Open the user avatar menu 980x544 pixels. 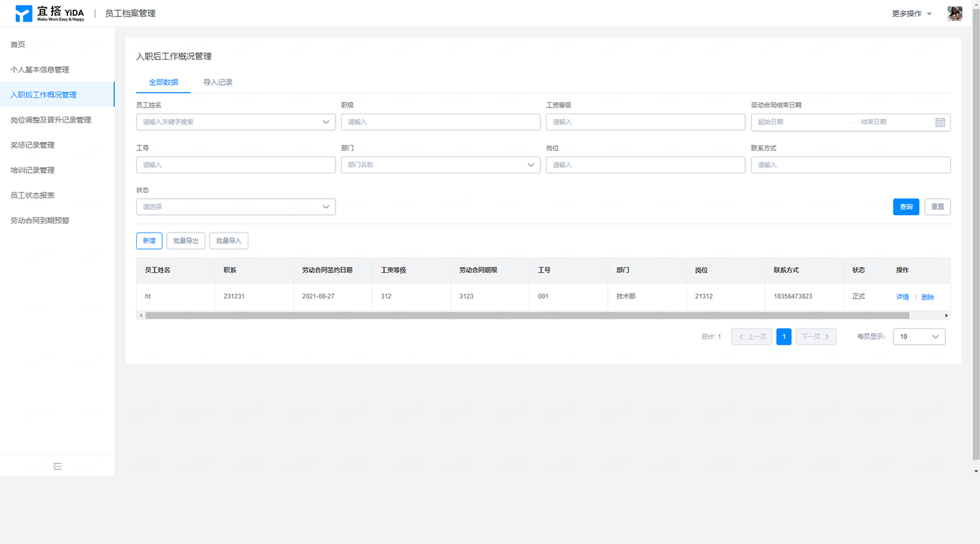955,14
